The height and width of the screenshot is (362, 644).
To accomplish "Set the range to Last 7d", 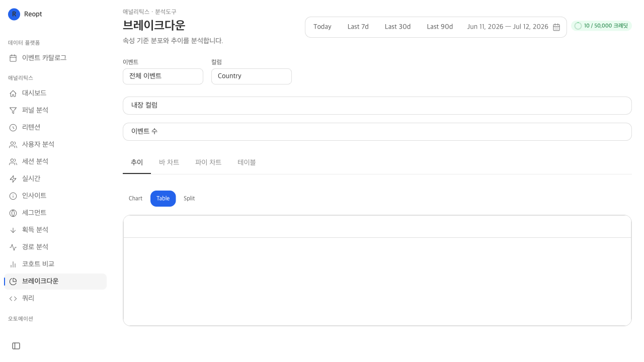I will click(358, 27).
